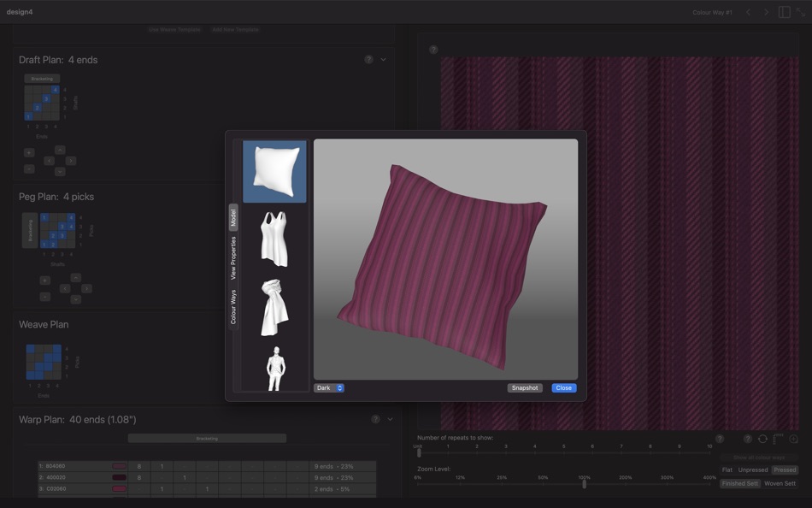Click Bracketing bar in Warp Plan
This screenshot has width=812, height=508.
tap(207, 439)
